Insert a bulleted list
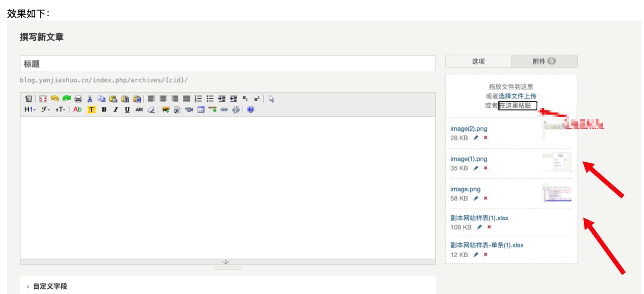This screenshot has height=294, width=644. [210, 99]
